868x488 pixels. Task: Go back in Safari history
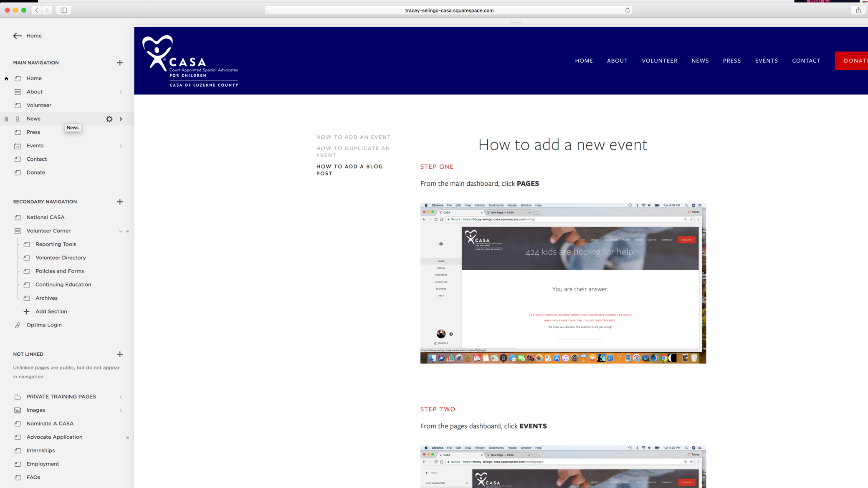(37, 10)
